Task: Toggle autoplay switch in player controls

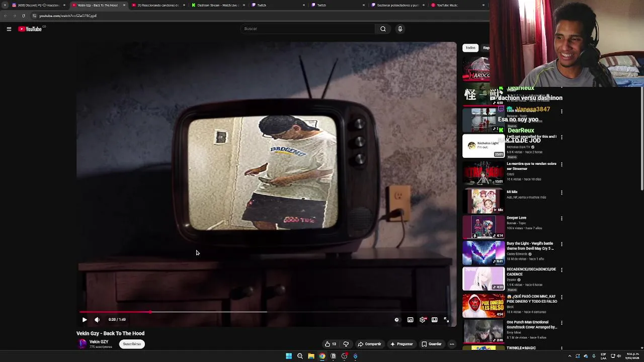Action: click(396, 320)
